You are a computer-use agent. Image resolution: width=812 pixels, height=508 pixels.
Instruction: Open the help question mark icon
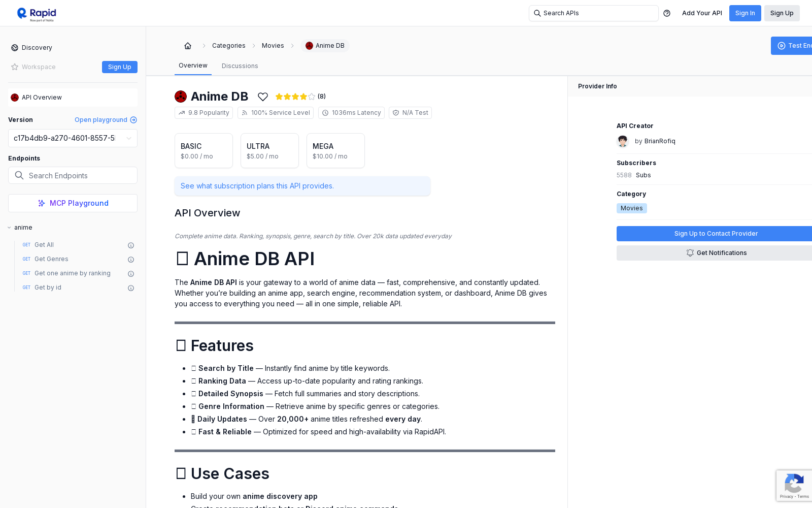pos(667,13)
